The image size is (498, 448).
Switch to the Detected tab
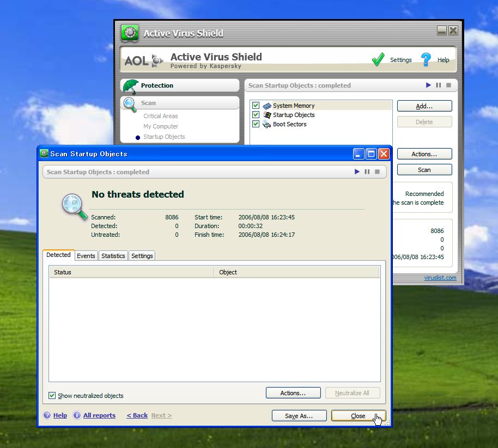58,255
